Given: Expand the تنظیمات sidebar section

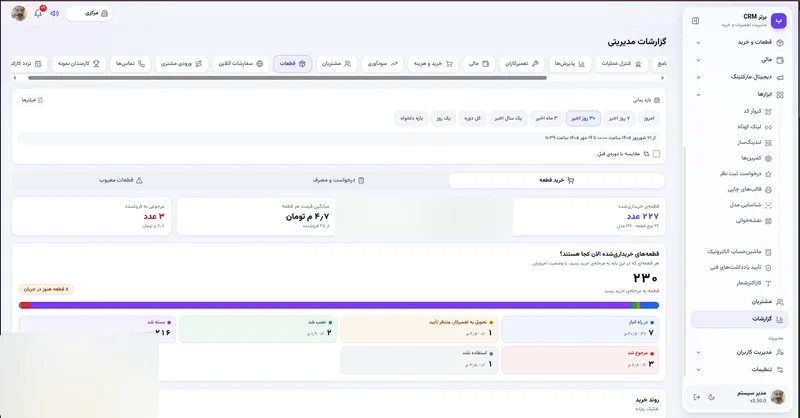Looking at the screenshot, I should pos(739,370).
